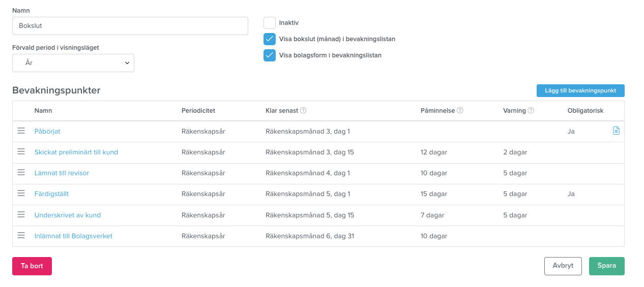644x287 pixels.
Task: Click drag handle for Inlämnat till Bolagsverket
Action: [21, 235]
